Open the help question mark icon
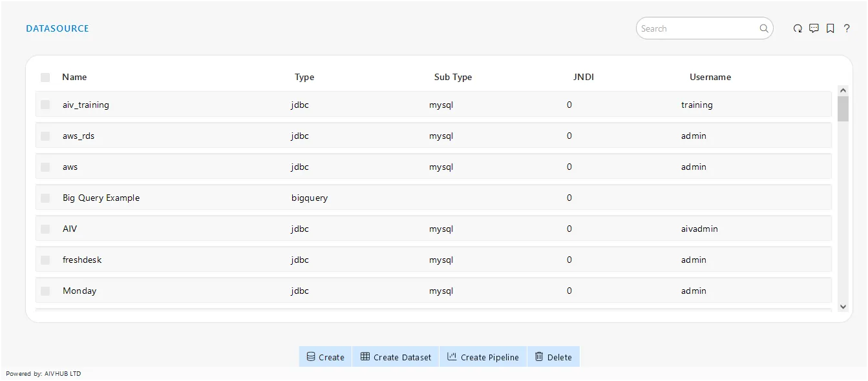This screenshot has height=381, width=868. click(847, 28)
